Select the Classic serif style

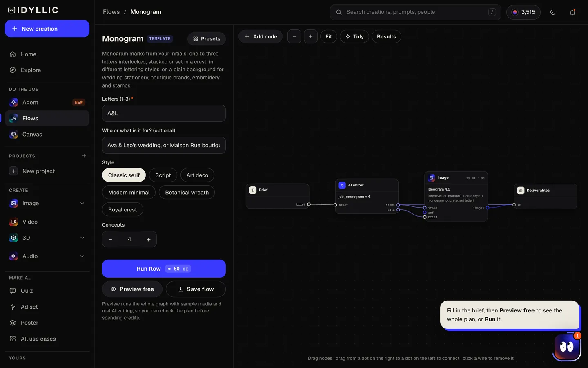pos(124,175)
